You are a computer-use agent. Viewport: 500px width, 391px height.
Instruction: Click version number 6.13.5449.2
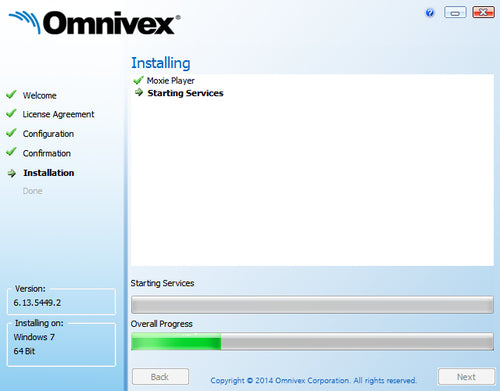37,303
